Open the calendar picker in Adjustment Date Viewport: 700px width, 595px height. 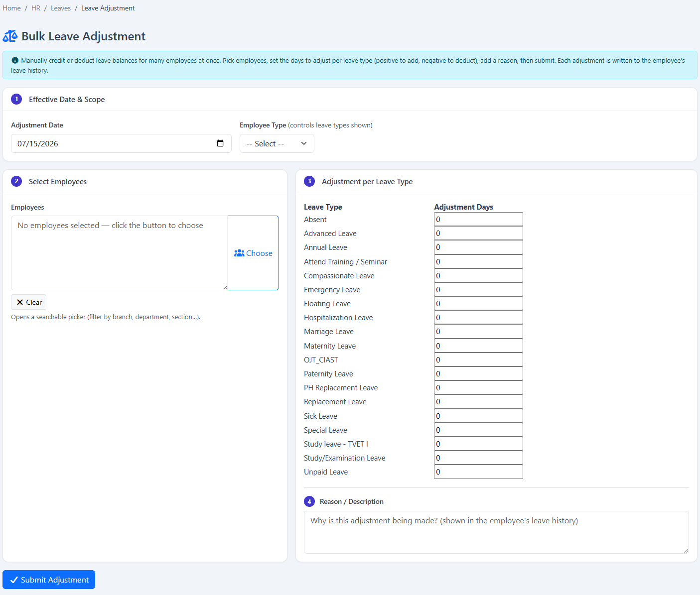pyautogui.click(x=220, y=143)
